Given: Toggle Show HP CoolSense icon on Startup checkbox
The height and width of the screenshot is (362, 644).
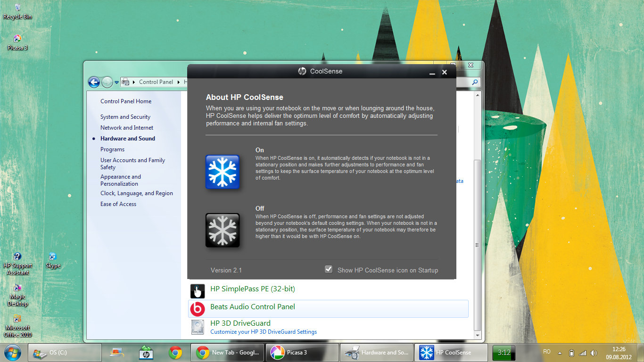Looking at the screenshot, I should click(x=329, y=269).
